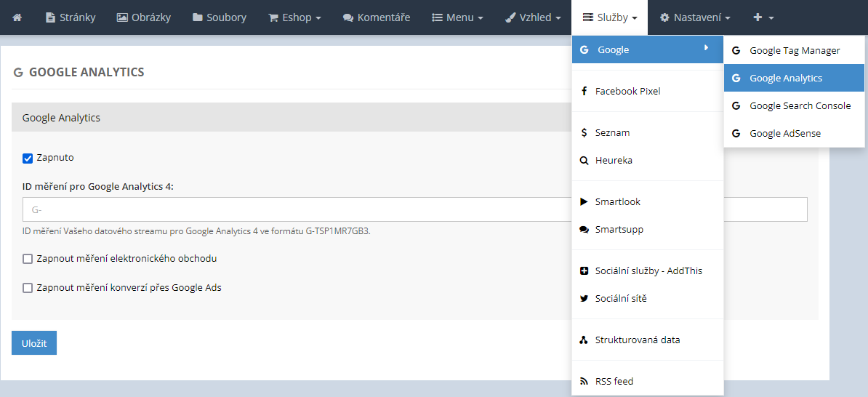
Task: Click the home icon in navbar
Action: point(17,17)
